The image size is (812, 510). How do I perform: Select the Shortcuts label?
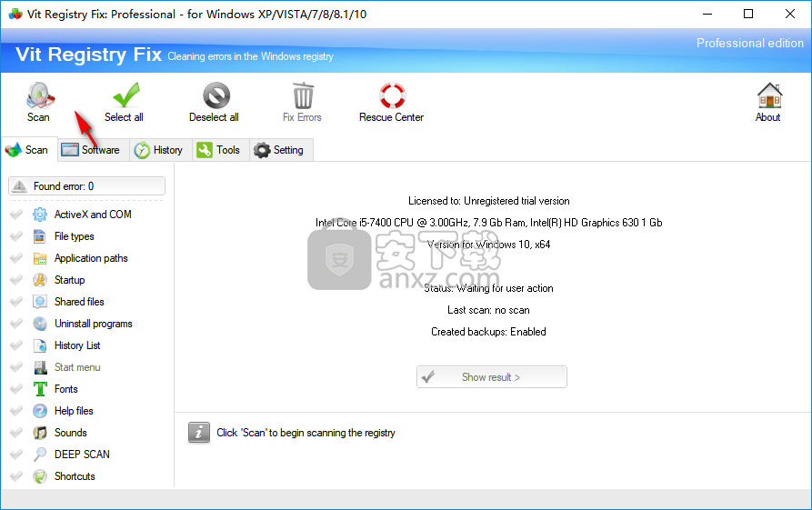75,475
